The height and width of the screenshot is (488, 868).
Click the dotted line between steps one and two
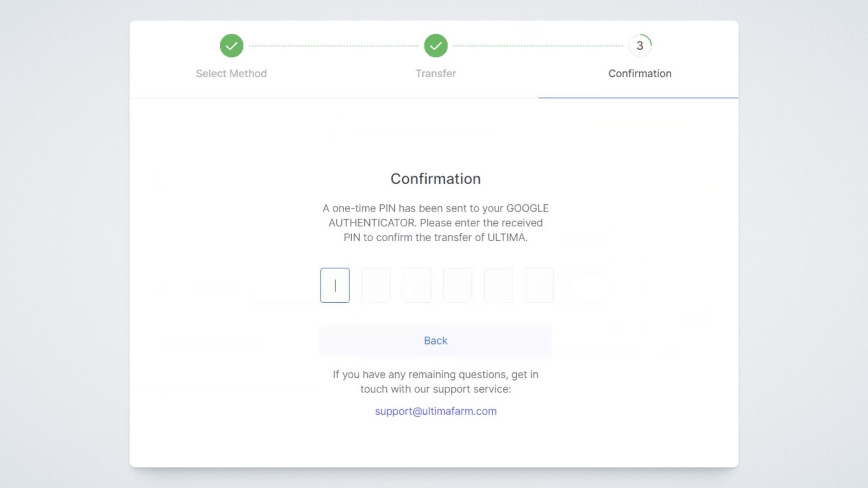[334, 46]
